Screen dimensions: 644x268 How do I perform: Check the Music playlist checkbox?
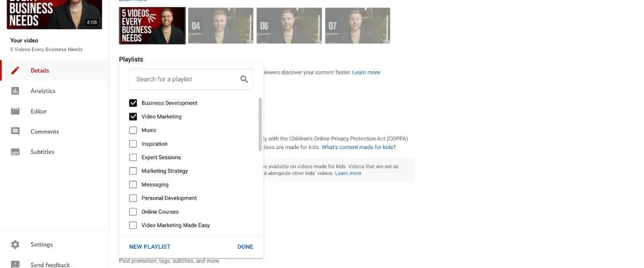(133, 130)
